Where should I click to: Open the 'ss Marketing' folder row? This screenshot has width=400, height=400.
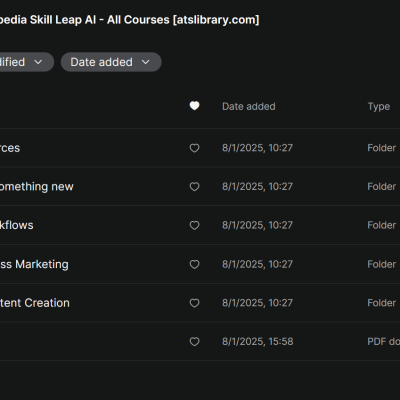pyautogui.click(x=200, y=264)
